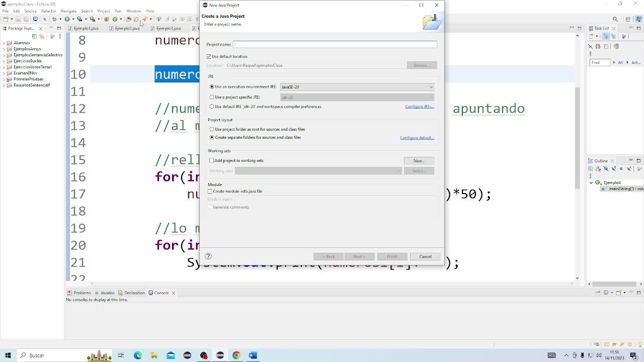Close the Package Explorer view tab
Screen dimensions: 644x362
(x=41, y=28)
